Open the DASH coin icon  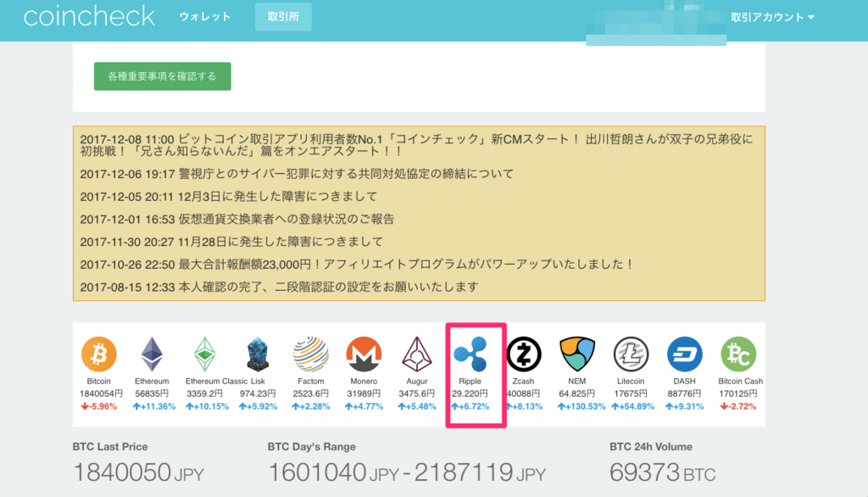pos(684,355)
